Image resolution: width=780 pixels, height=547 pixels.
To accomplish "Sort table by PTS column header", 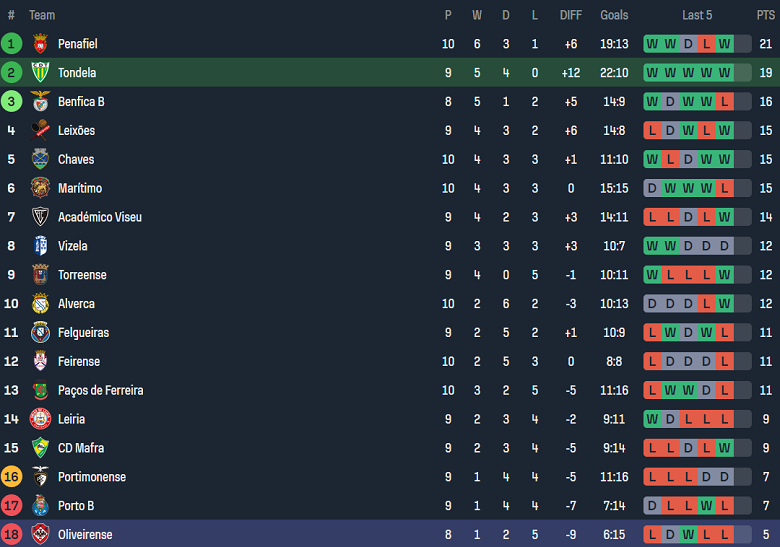I will click(765, 15).
